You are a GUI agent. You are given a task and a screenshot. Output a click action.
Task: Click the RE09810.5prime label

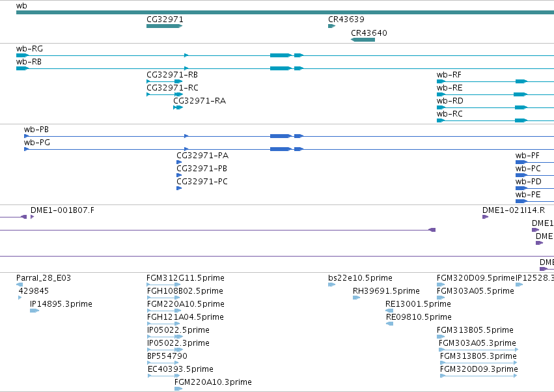419,317
